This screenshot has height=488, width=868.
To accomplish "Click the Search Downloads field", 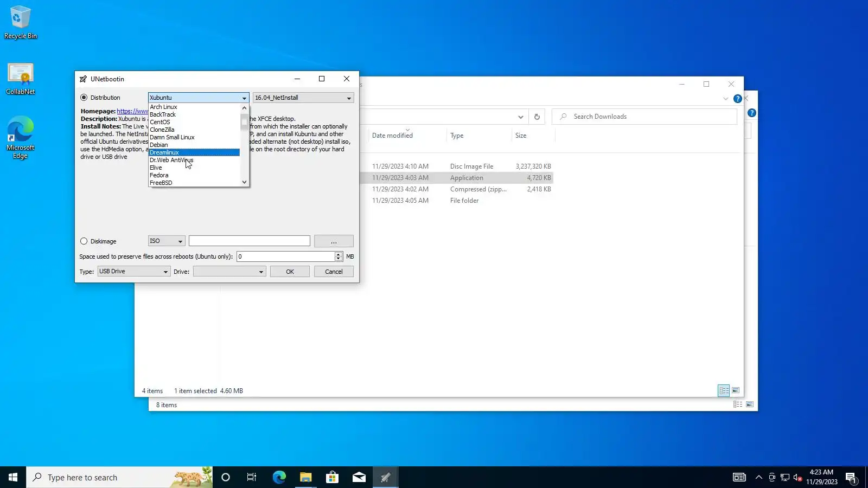I will [x=644, y=117].
